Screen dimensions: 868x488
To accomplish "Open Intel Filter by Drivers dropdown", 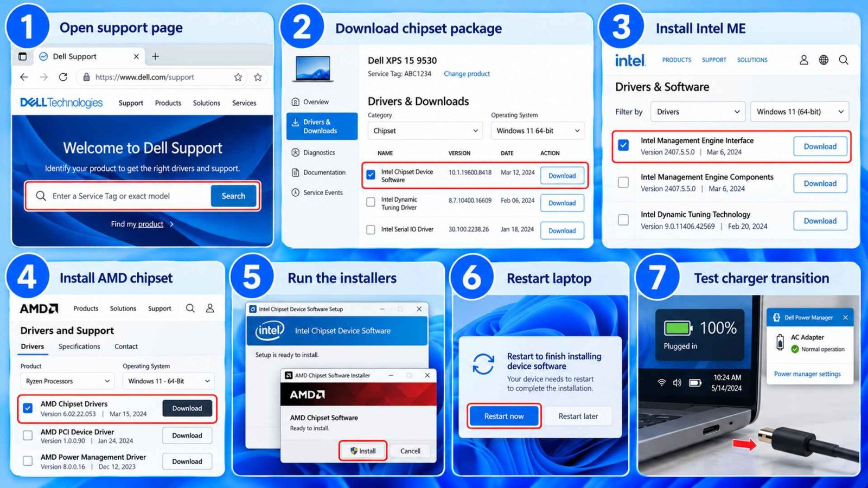I will (x=698, y=112).
